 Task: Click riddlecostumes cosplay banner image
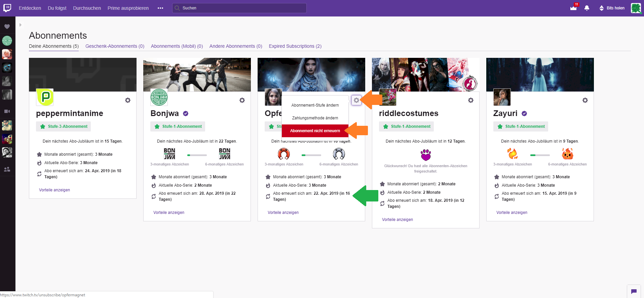point(426,75)
